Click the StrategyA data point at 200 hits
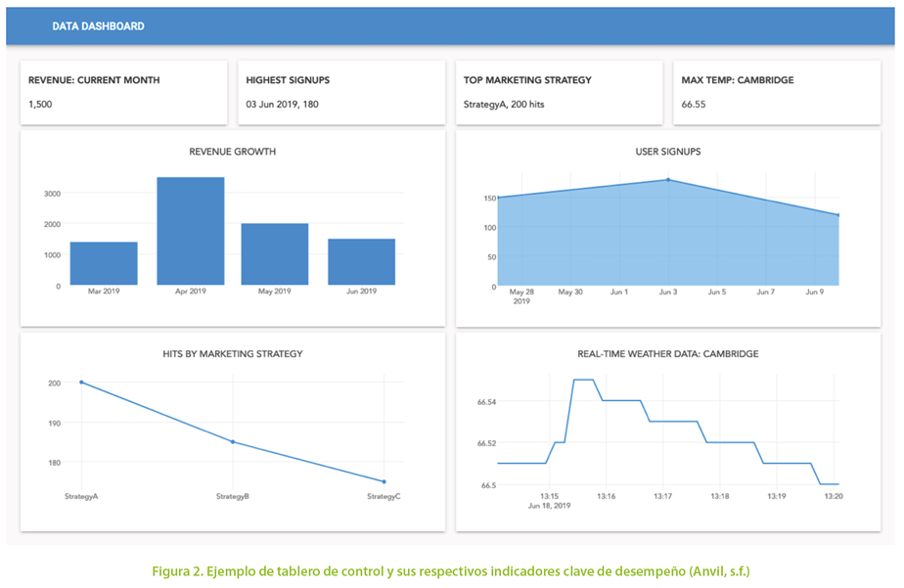 click(x=81, y=383)
